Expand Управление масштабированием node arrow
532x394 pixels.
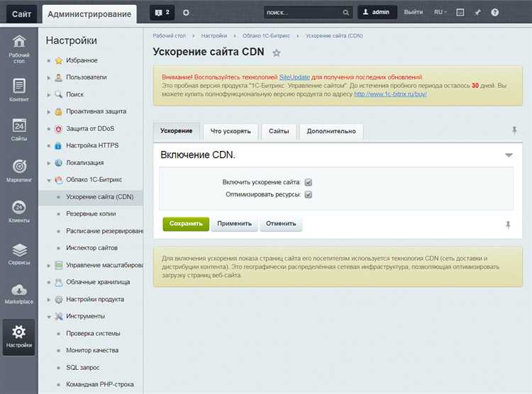click(x=48, y=266)
